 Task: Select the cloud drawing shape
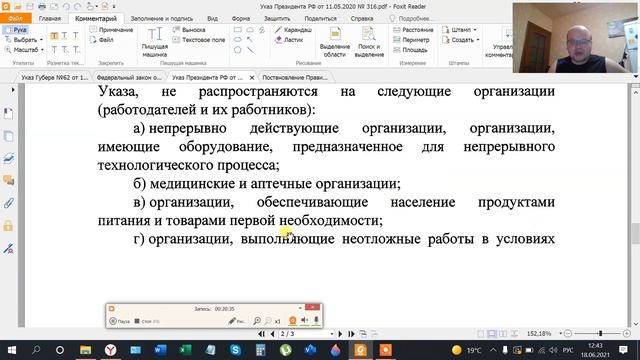pyautogui.click(x=250, y=30)
